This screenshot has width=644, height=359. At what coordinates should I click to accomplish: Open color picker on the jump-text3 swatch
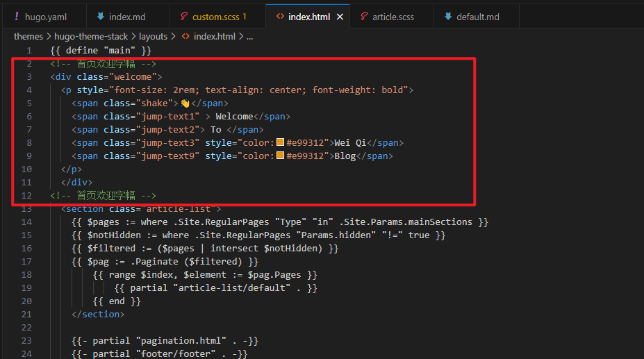point(280,142)
